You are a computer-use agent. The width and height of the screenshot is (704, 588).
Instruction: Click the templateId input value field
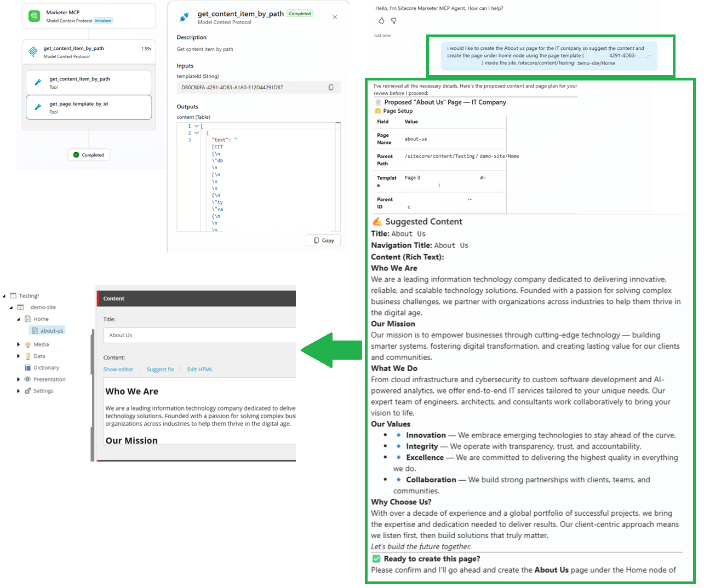pos(259,88)
